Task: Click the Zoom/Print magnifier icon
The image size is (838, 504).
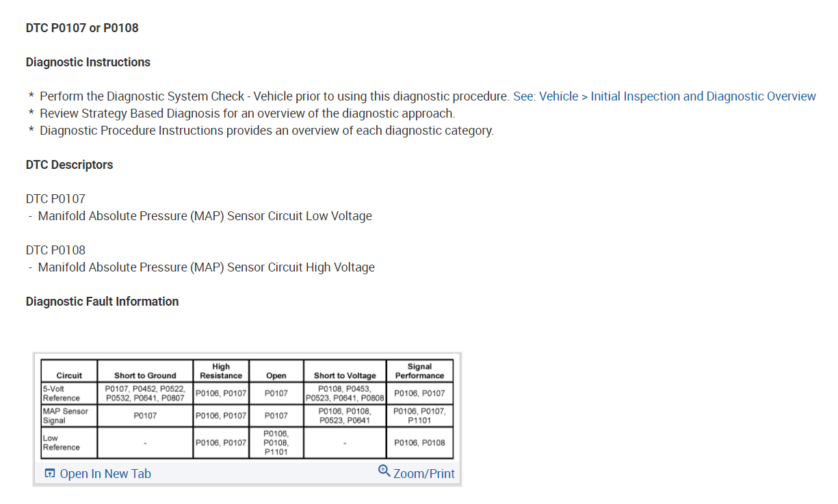Action: pyautogui.click(x=384, y=471)
